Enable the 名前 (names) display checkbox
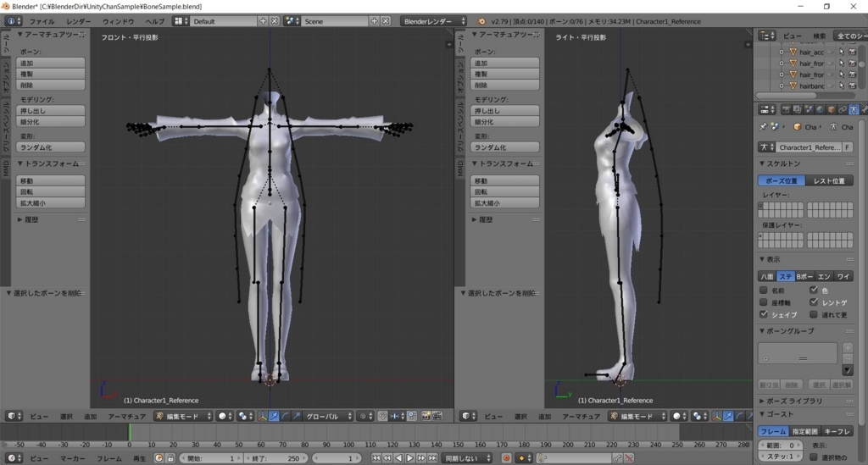The width and height of the screenshot is (868, 465). [764, 291]
